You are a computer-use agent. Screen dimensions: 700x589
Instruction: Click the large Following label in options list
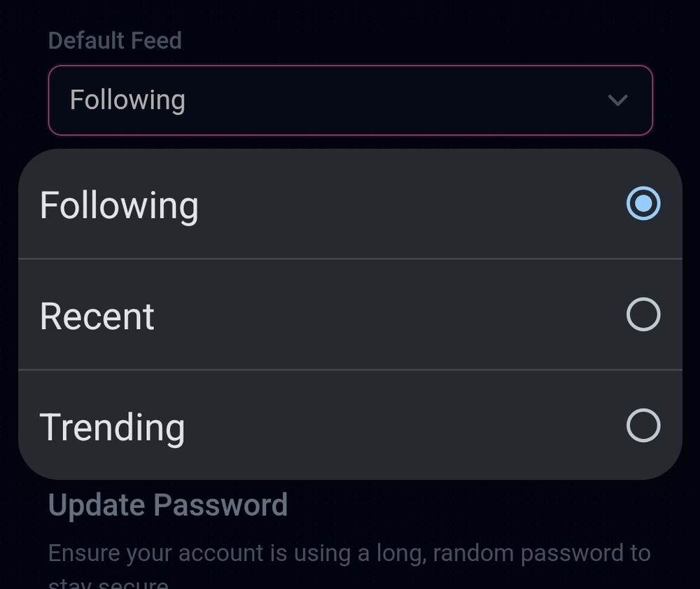[119, 205]
